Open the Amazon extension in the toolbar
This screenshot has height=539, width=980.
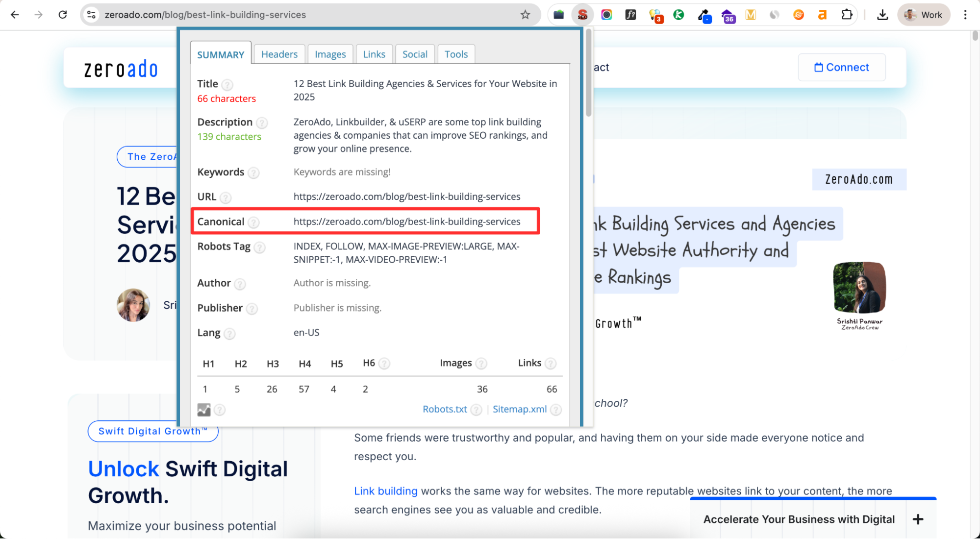click(x=822, y=15)
